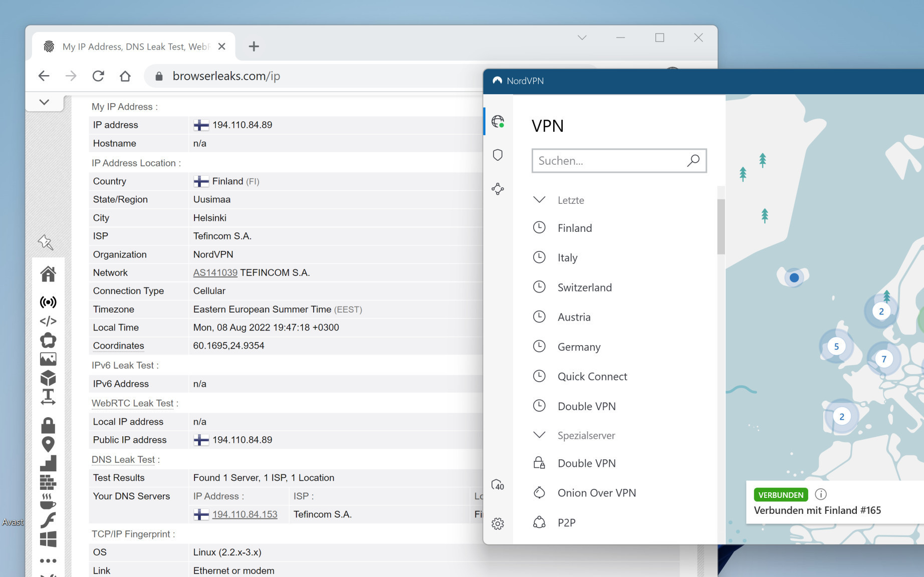Click inside the Suchen search field

[619, 161]
